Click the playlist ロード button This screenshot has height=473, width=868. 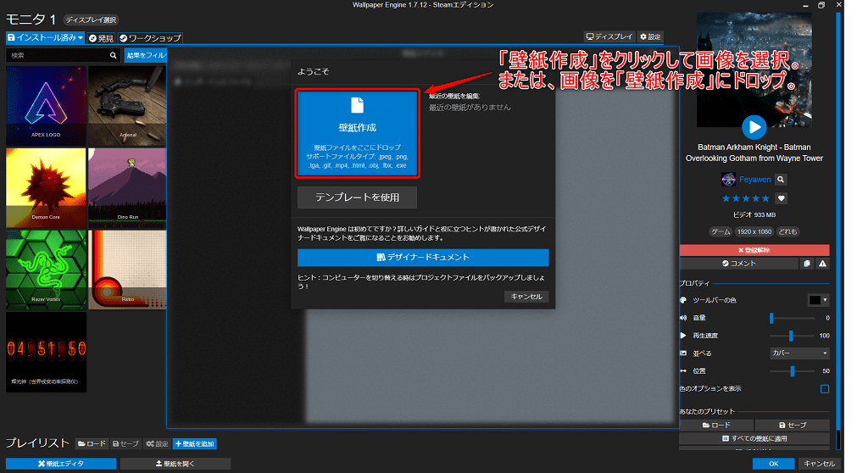tap(92, 443)
